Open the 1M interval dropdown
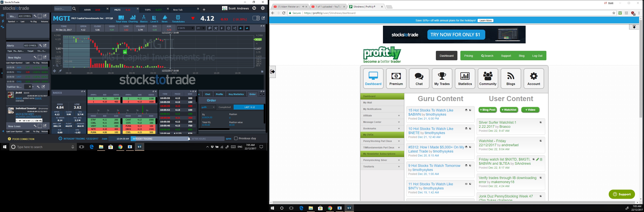The image size is (644, 212). click(200, 28)
